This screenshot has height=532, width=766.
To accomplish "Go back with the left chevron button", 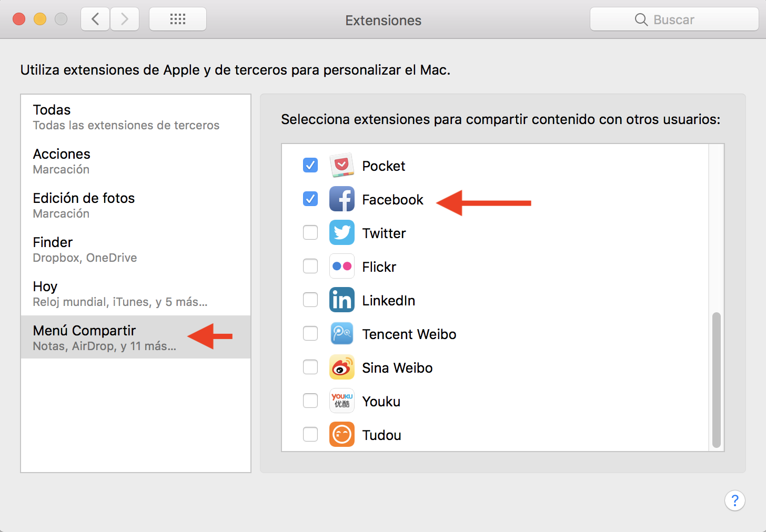I will (95, 19).
